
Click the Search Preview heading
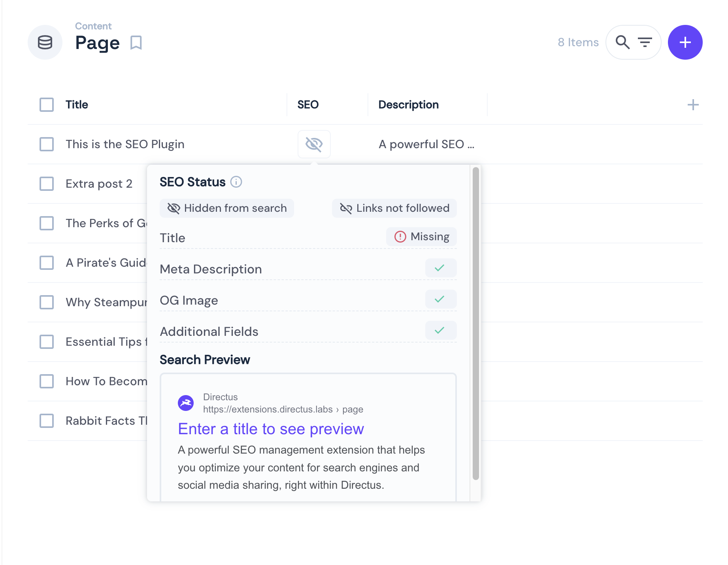[x=205, y=360]
